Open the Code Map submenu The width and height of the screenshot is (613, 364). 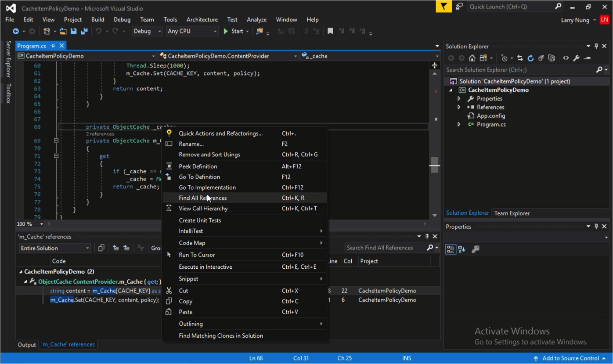(x=245, y=243)
